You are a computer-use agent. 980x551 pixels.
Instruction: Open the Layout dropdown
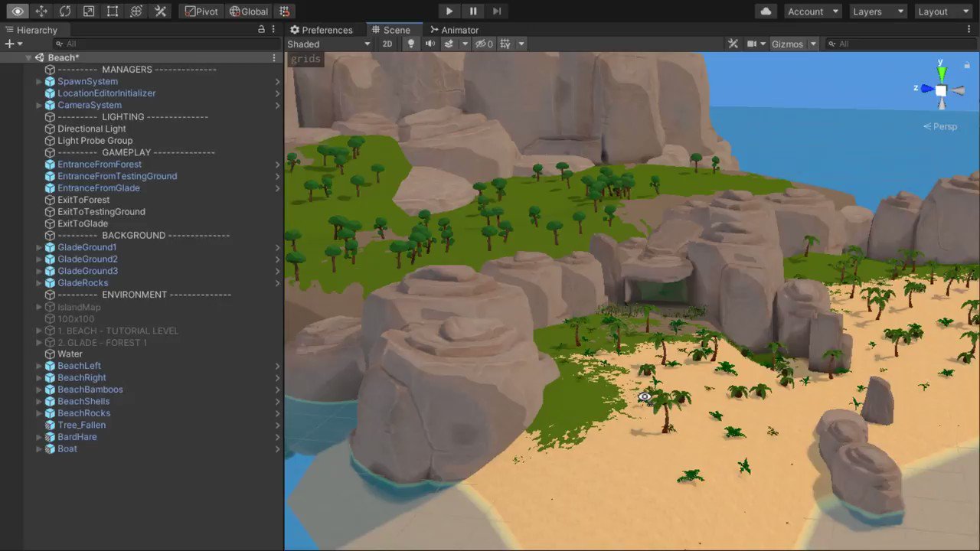[x=942, y=11]
